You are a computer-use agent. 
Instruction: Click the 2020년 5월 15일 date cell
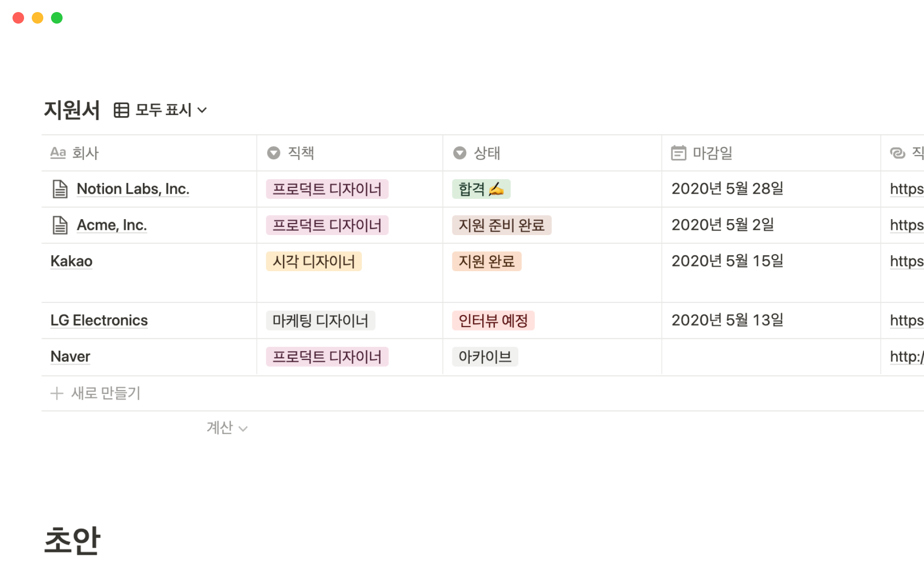point(727,261)
